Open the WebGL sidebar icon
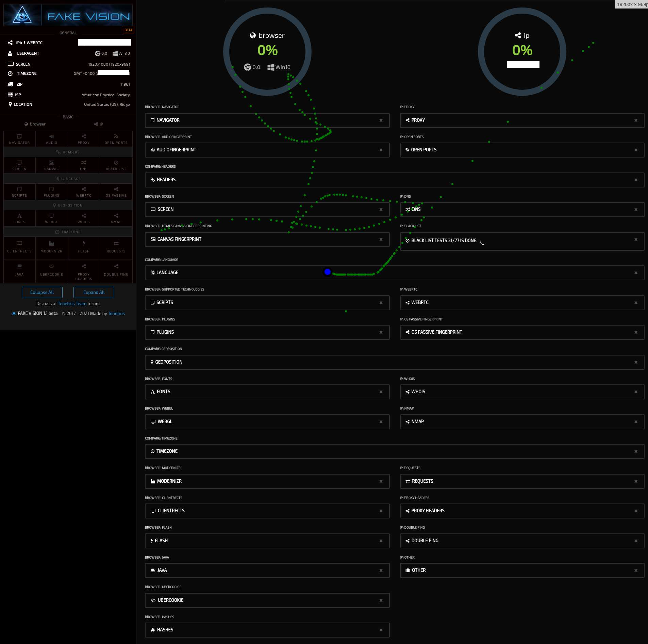 (x=51, y=218)
